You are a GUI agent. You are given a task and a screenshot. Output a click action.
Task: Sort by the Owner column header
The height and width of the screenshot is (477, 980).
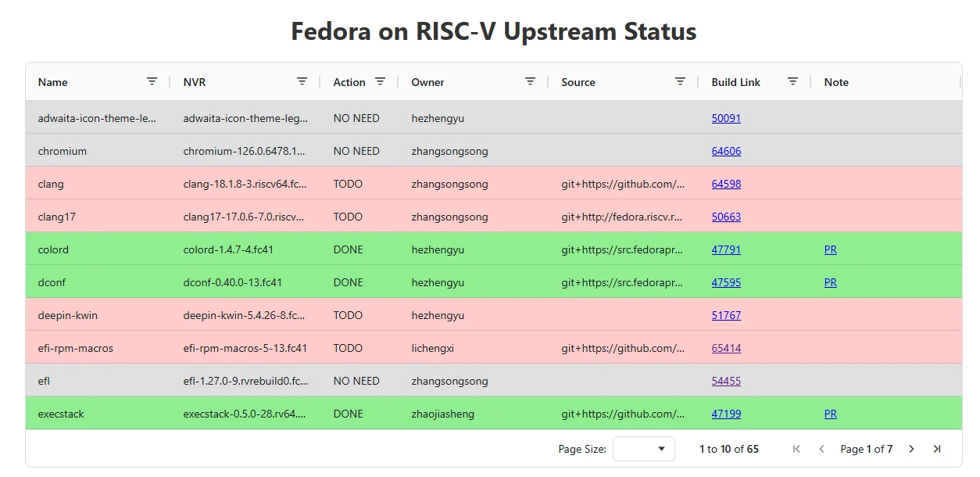coord(427,82)
